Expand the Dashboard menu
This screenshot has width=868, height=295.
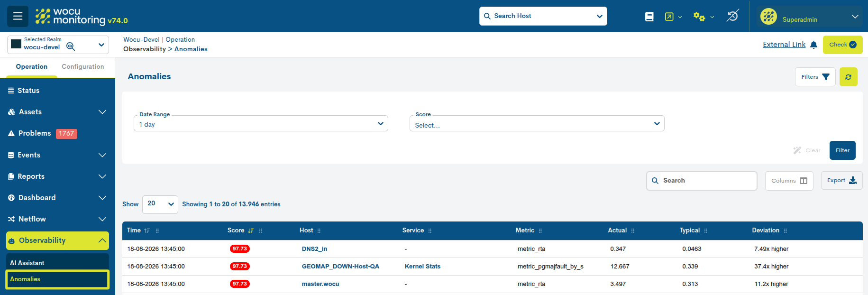coord(57,198)
